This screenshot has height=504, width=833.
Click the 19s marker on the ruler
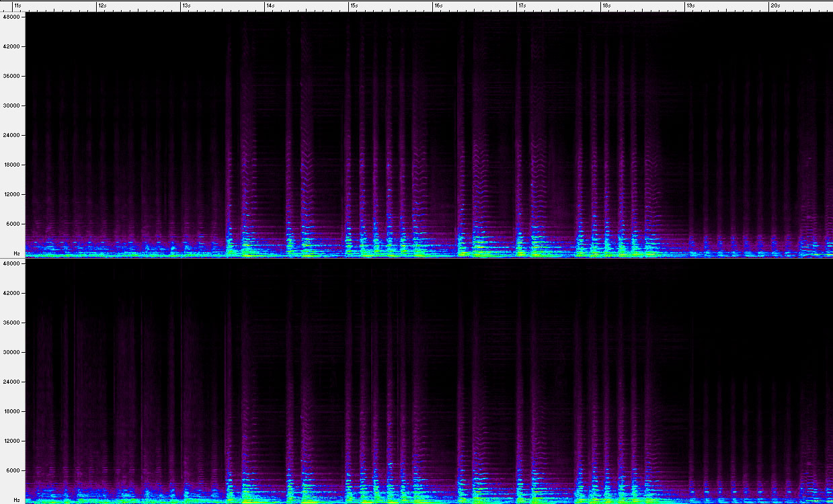690,5
